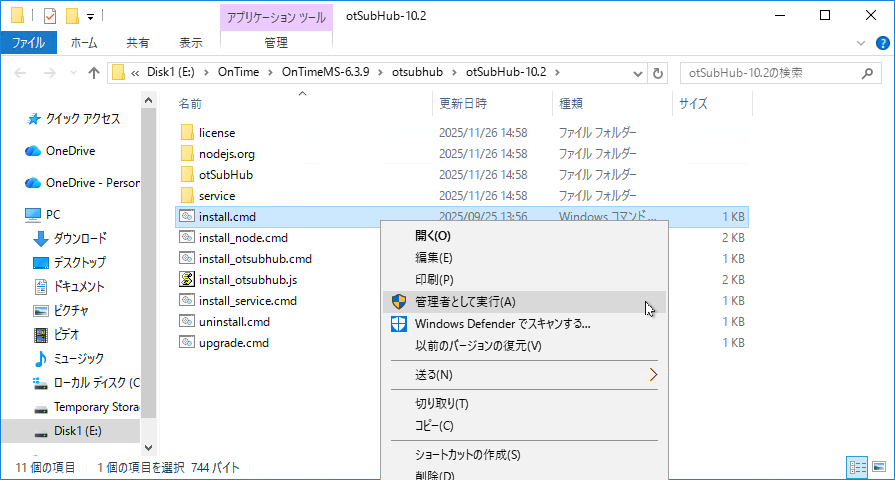Click the properties icon in quick access toolbar
Screen dimensions: 895x480
click(50, 16)
